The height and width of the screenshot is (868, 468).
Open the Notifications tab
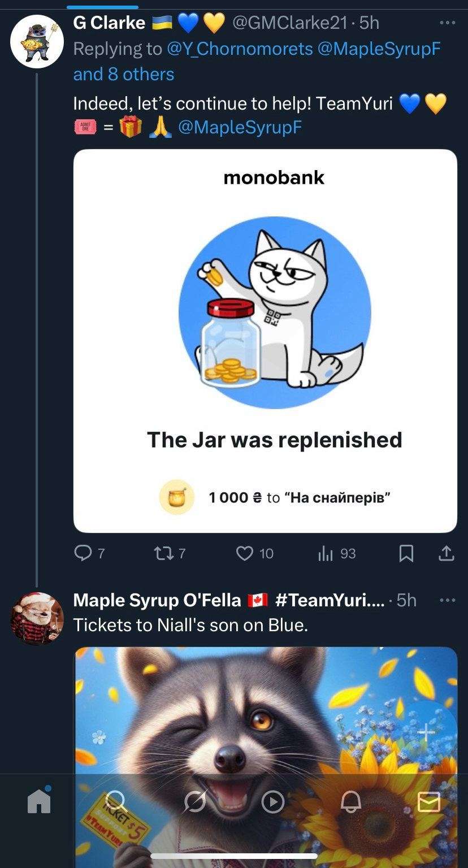pos(350,801)
